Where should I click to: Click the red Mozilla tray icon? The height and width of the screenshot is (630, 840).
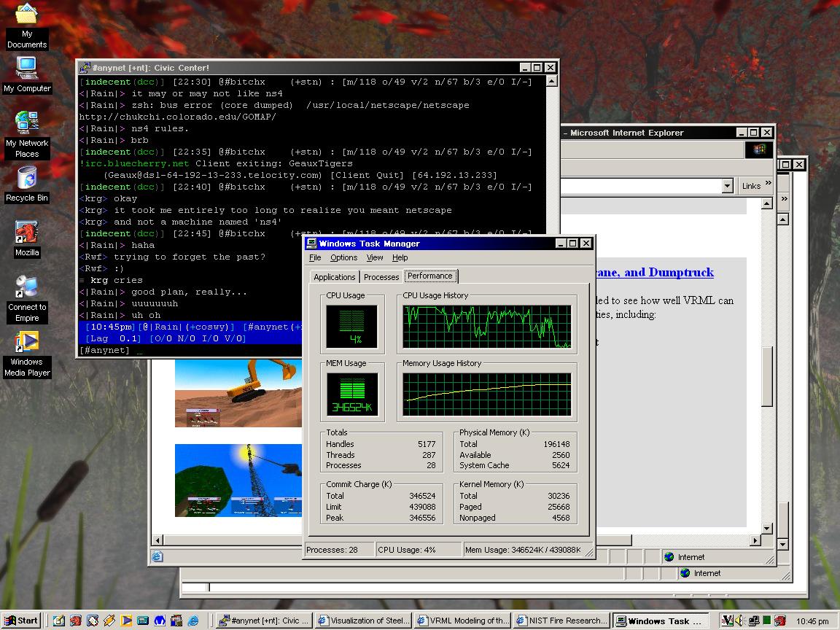click(780, 621)
